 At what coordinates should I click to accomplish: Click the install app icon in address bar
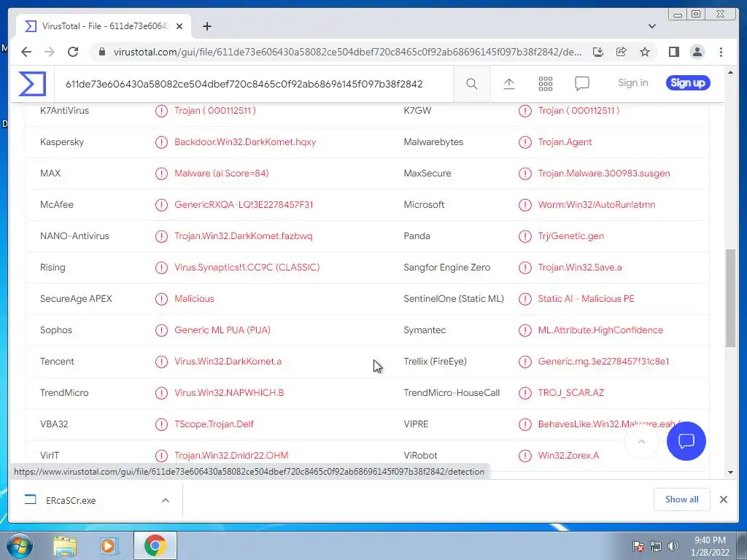598,52
